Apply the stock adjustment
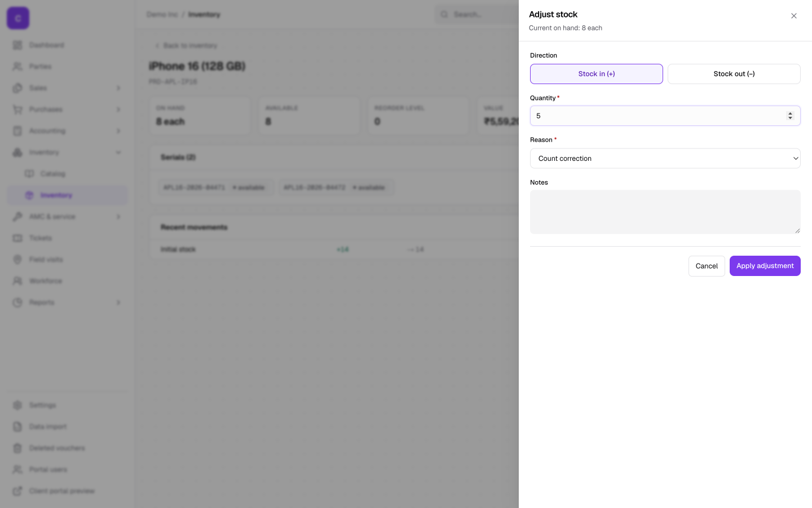The height and width of the screenshot is (508, 812). pos(765,266)
